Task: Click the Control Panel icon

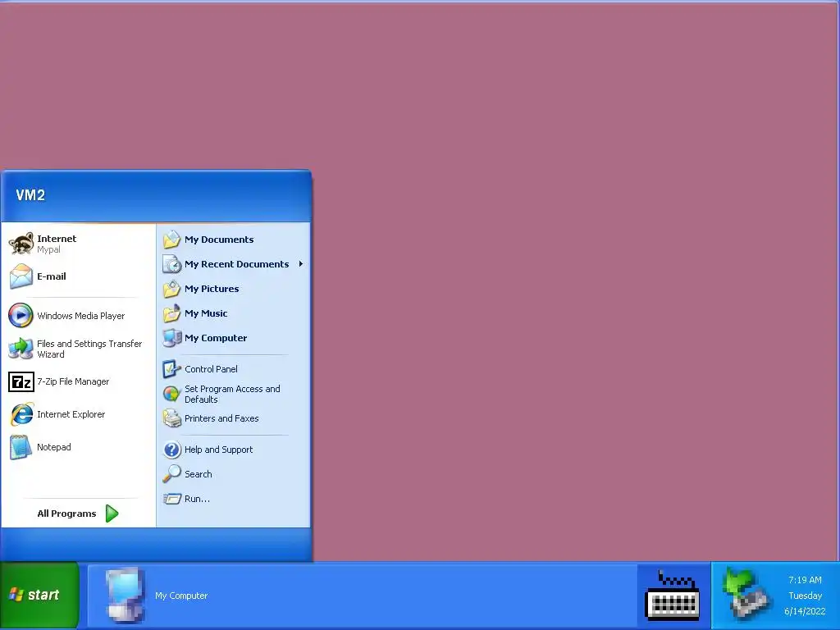Action: (172, 368)
